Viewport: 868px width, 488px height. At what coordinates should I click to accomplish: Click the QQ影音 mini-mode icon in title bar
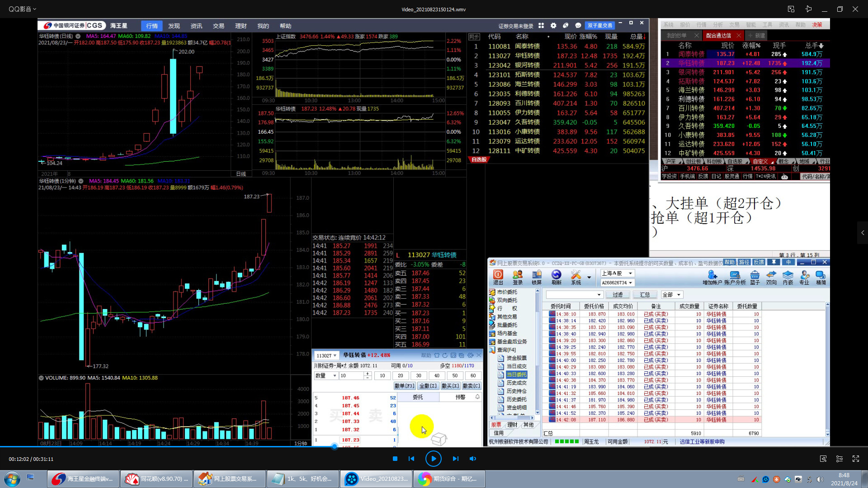pos(791,9)
